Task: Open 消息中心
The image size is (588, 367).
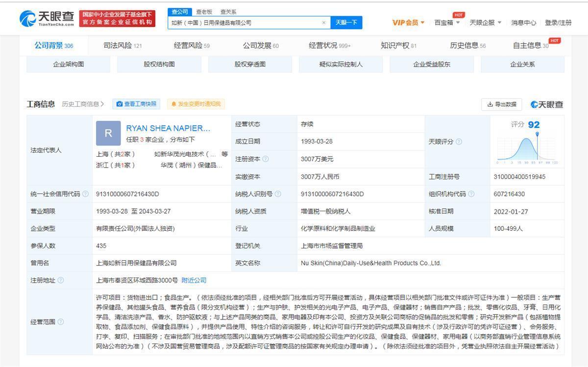Action: pyautogui.click(x=523, y=23)
